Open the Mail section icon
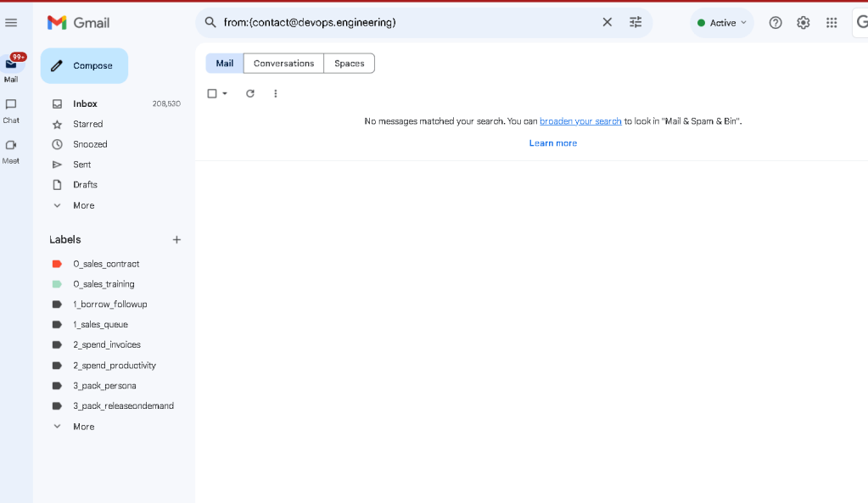The width and height of the screenshot is (868, 503). click(x=11, y=64)
